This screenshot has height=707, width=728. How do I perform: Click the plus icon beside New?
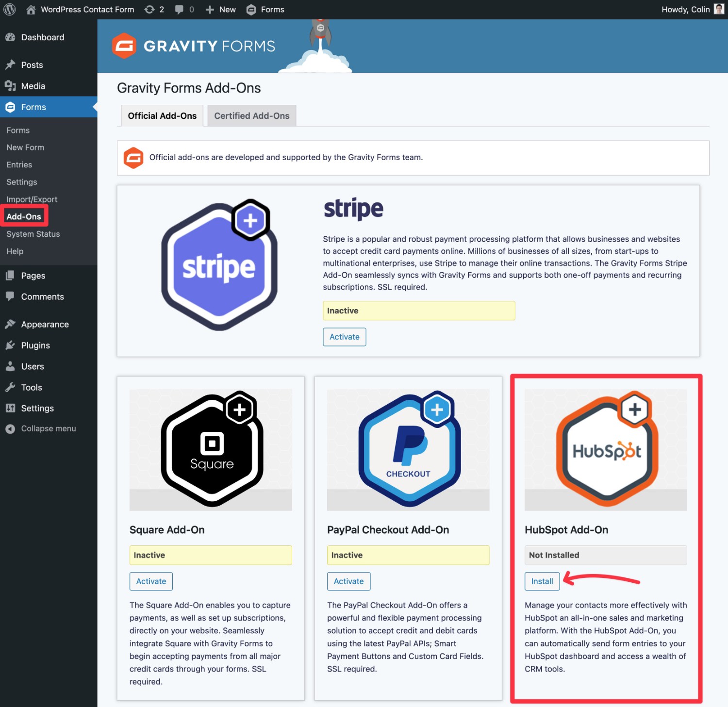[210, 9]
